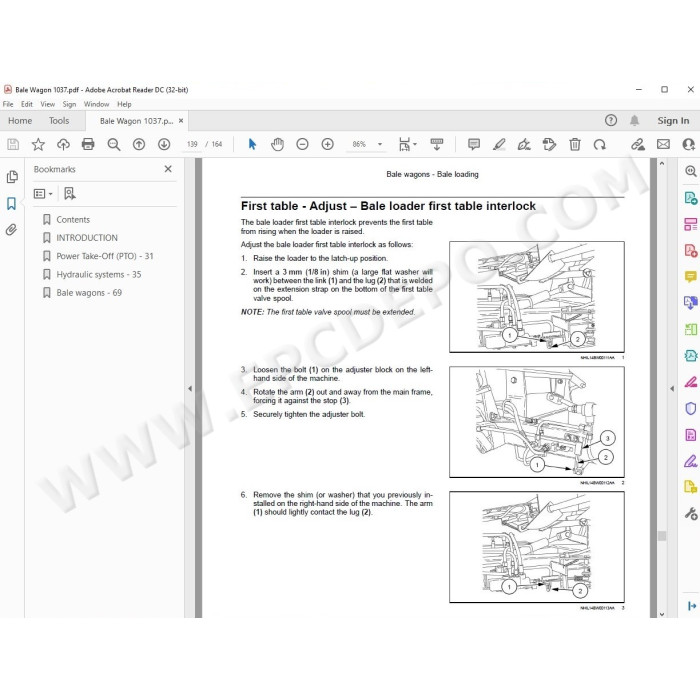The width and height of the screenshot is (700, 700).
Task: Click the trash delete icon
Action: 575,144
